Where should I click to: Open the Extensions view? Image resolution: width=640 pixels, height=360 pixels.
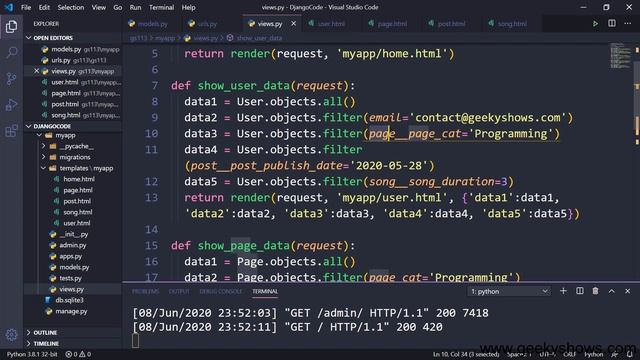(11, 131)
